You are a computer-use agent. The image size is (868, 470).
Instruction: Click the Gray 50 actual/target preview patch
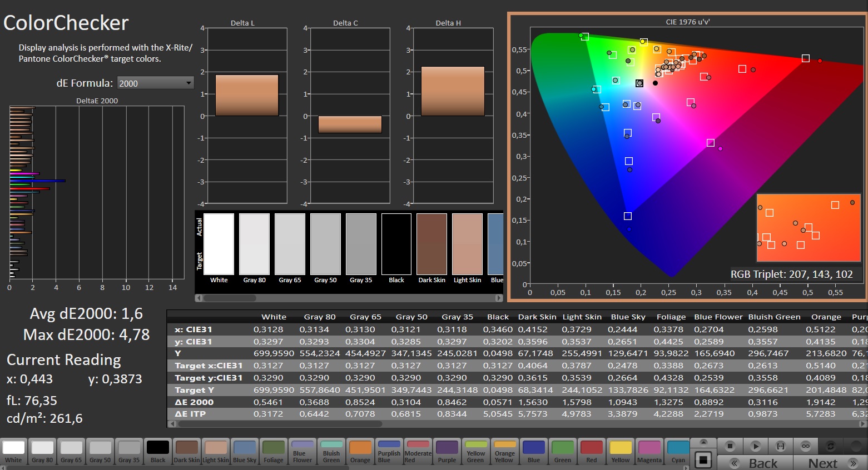click(x=326, y=244)
